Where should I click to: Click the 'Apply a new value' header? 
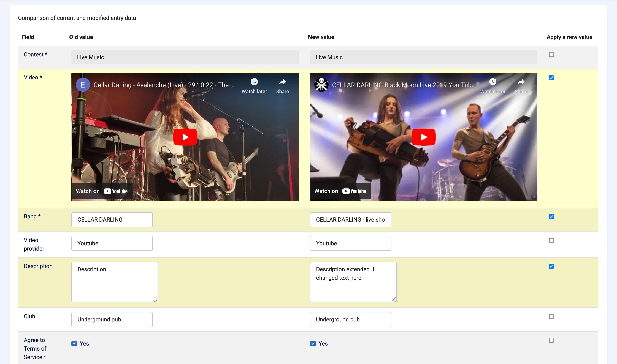[x=569, y=37]
